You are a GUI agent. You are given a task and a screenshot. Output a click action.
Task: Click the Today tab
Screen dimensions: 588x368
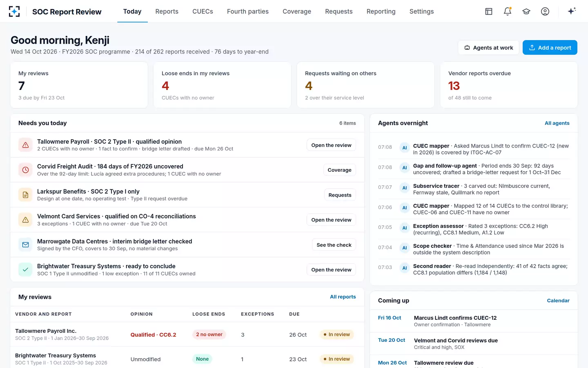point(132,11)
